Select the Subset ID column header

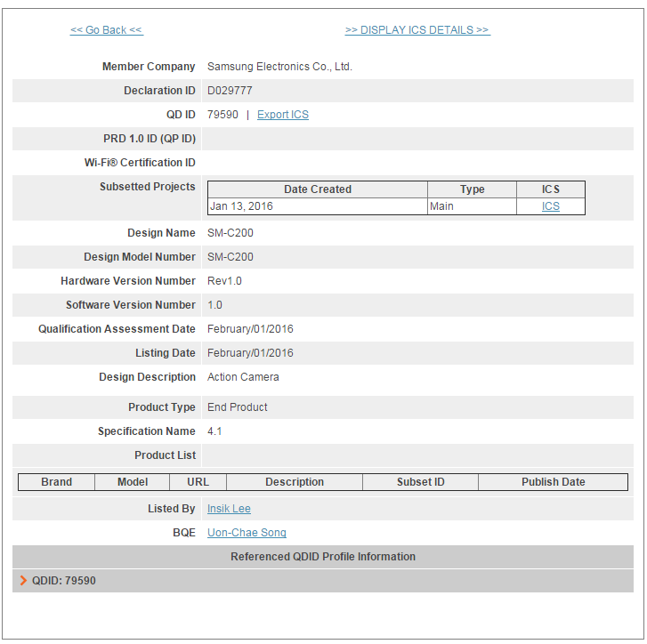coord(420,482)
